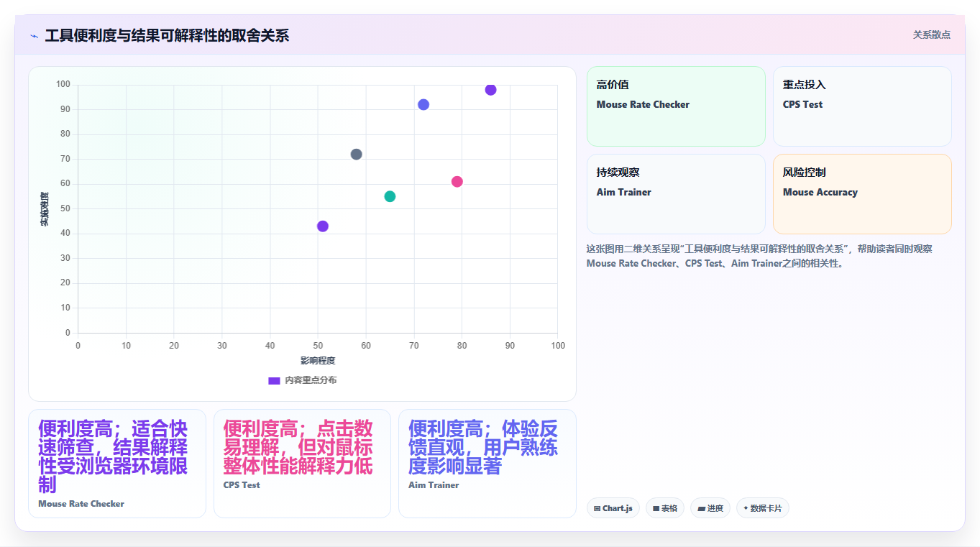Select the purple scatter point near 100
The image size is (980, 547).
coord(490,90)
